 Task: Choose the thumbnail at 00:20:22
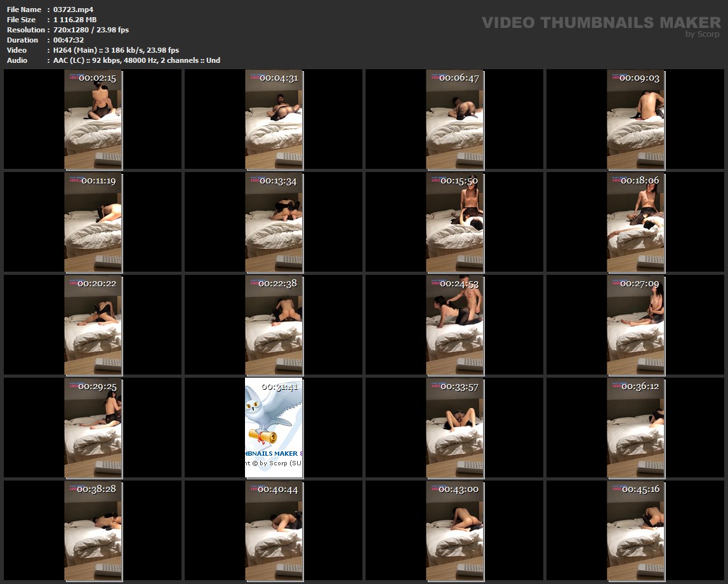(x=93, y=325)
